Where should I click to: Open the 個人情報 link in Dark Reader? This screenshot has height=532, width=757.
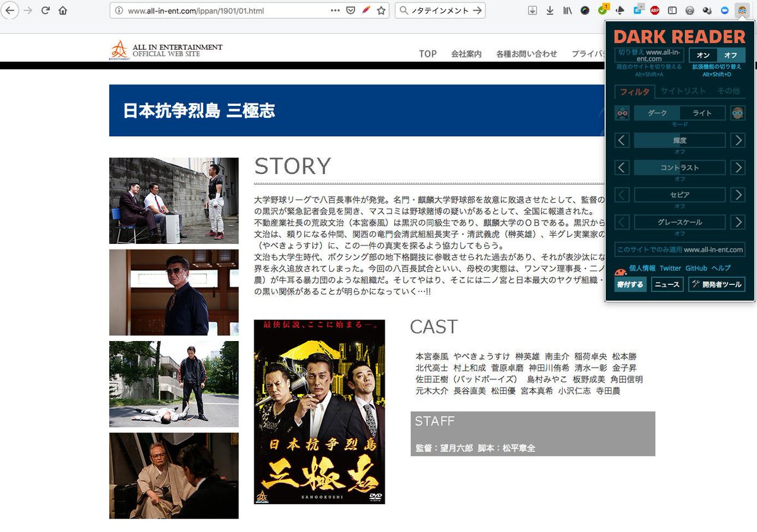pos(642,268)
